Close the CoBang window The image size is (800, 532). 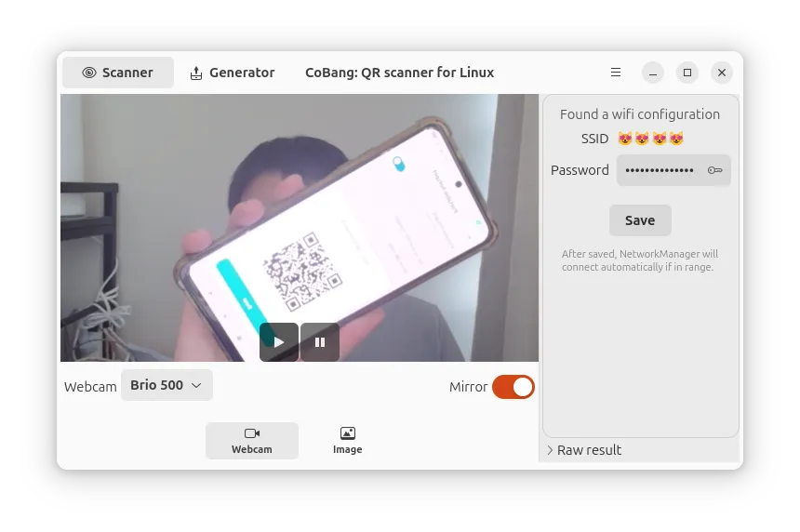tap(722, 73)
